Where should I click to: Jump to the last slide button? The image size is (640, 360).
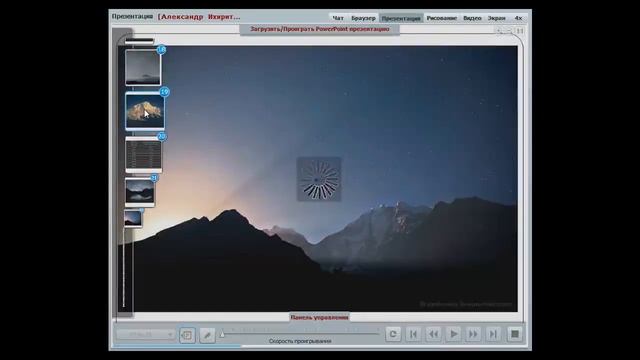493,334
